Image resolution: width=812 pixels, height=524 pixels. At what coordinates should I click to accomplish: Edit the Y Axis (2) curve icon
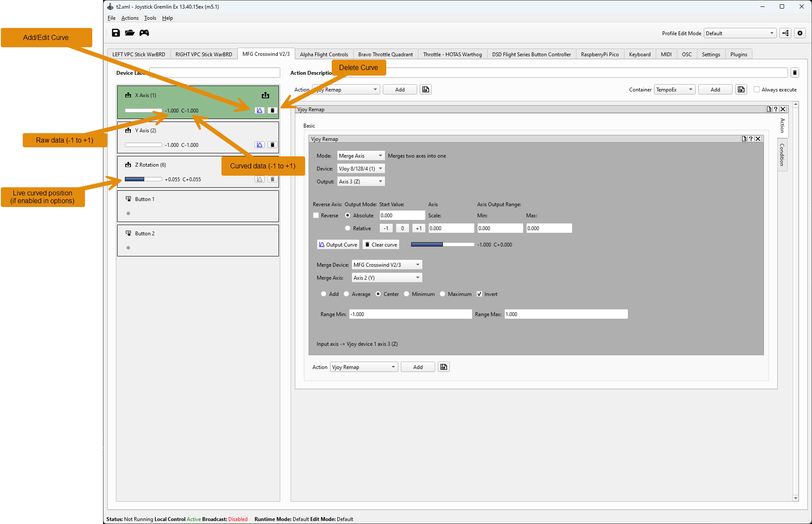click(x=260, y=145)
